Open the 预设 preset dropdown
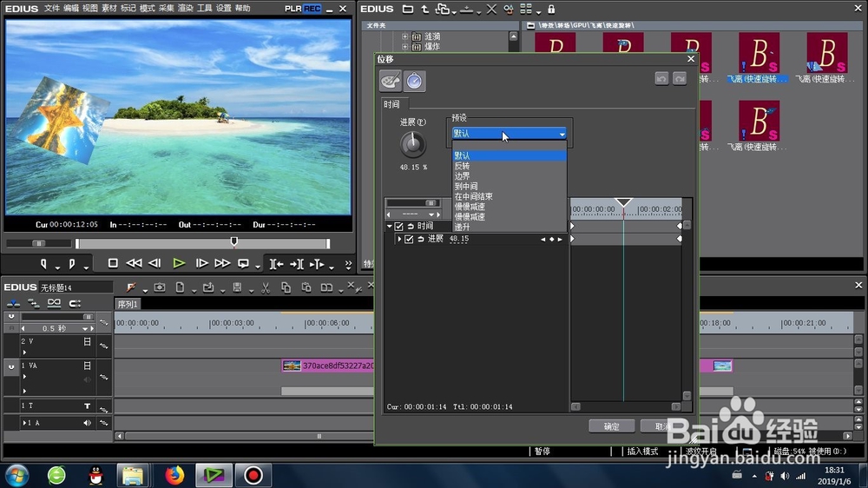The width and height of the screenshot is (868, 488). (x=510, y=134)
